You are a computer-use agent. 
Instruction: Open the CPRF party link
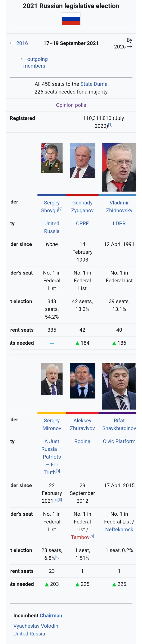pyautogui.click(x=82, y=224)
